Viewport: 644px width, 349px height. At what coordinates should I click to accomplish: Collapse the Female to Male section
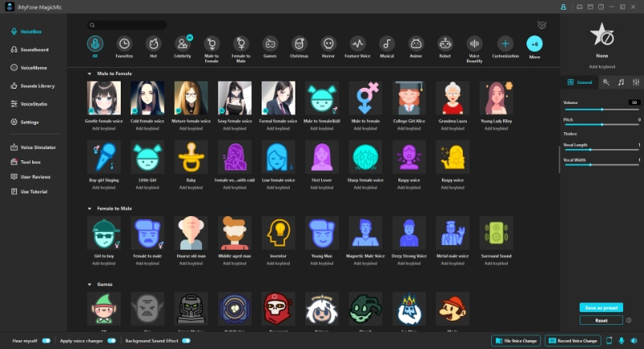pos(89,209)
